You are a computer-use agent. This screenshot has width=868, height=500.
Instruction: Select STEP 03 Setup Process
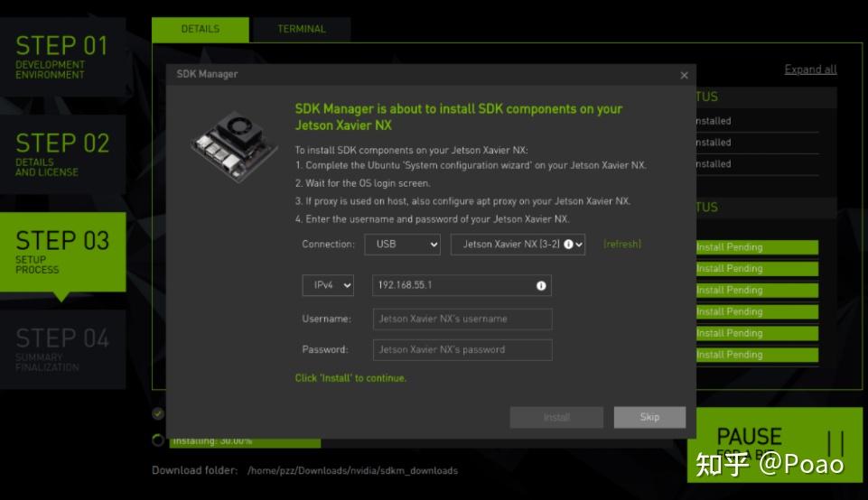click(x=62, y=252)
